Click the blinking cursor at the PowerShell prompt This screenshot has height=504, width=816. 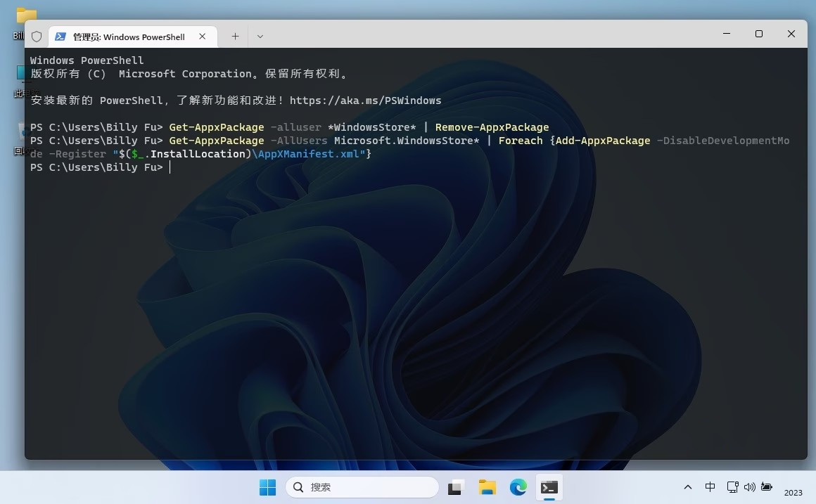[x=170, y=167]
